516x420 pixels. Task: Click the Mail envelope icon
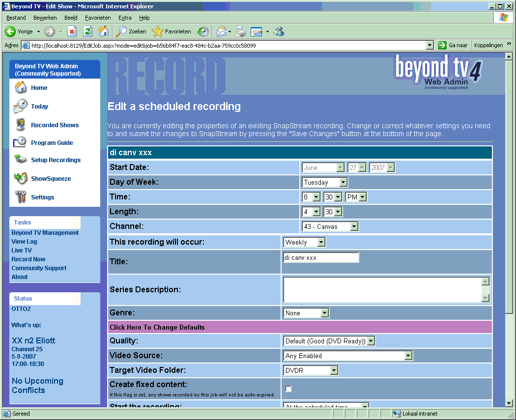pyautogui.click(x=222, y=31)
